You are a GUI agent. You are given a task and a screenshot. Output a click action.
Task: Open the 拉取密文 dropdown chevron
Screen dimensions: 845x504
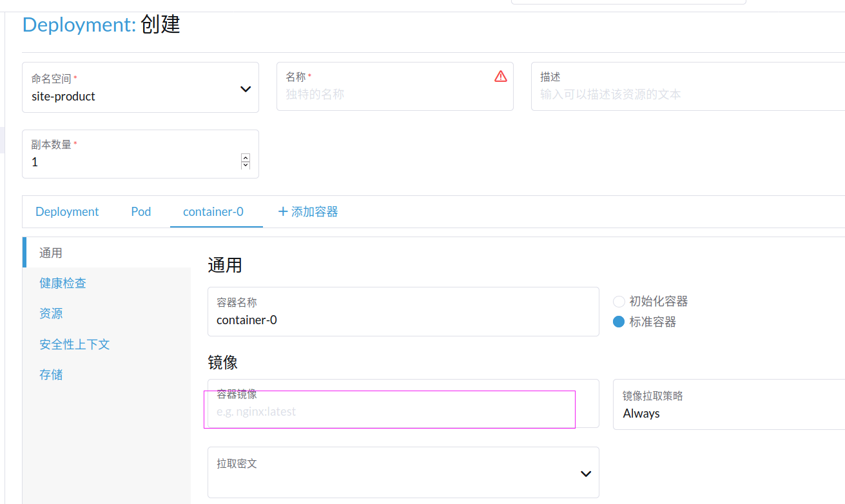point(585,474)
